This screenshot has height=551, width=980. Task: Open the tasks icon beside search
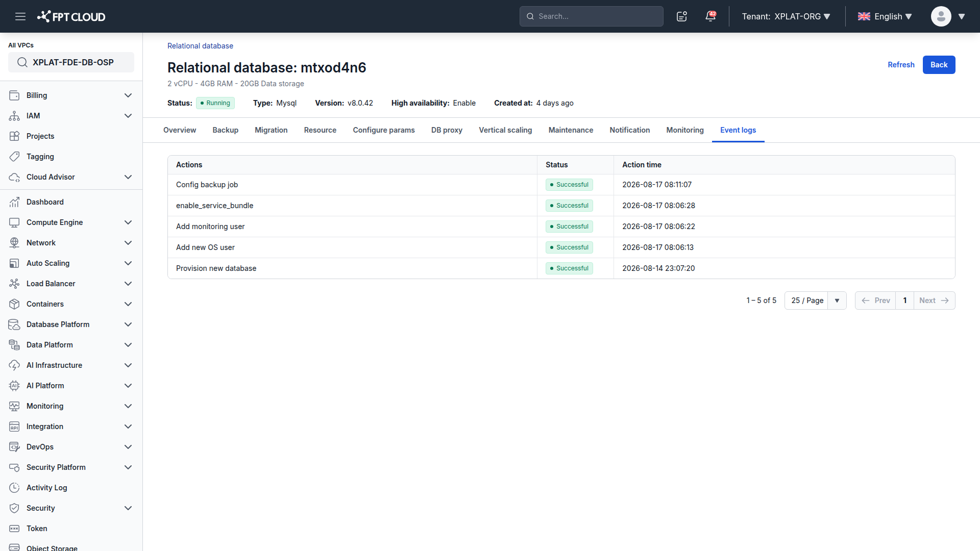coord(682,16)
